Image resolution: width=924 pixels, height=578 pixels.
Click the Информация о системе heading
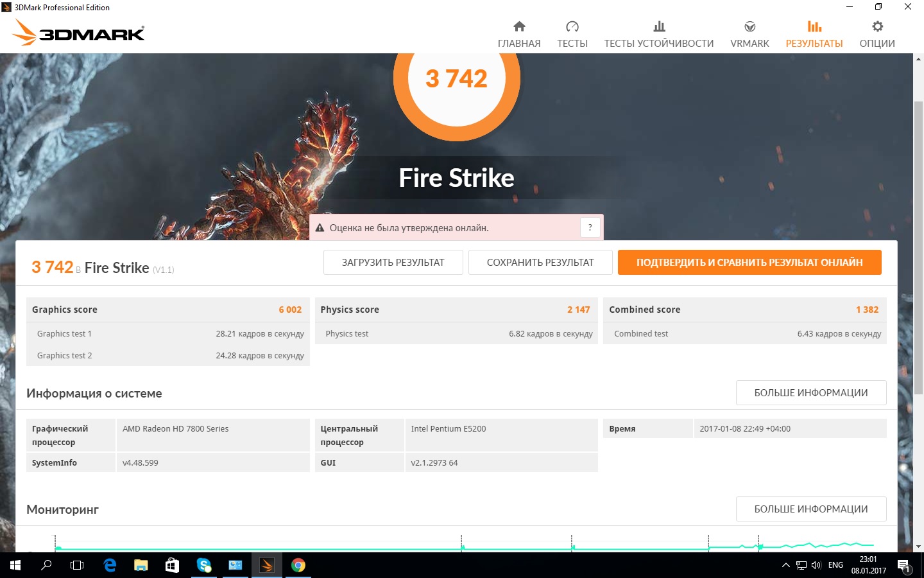pyautogui.click(x=94, y=393)
